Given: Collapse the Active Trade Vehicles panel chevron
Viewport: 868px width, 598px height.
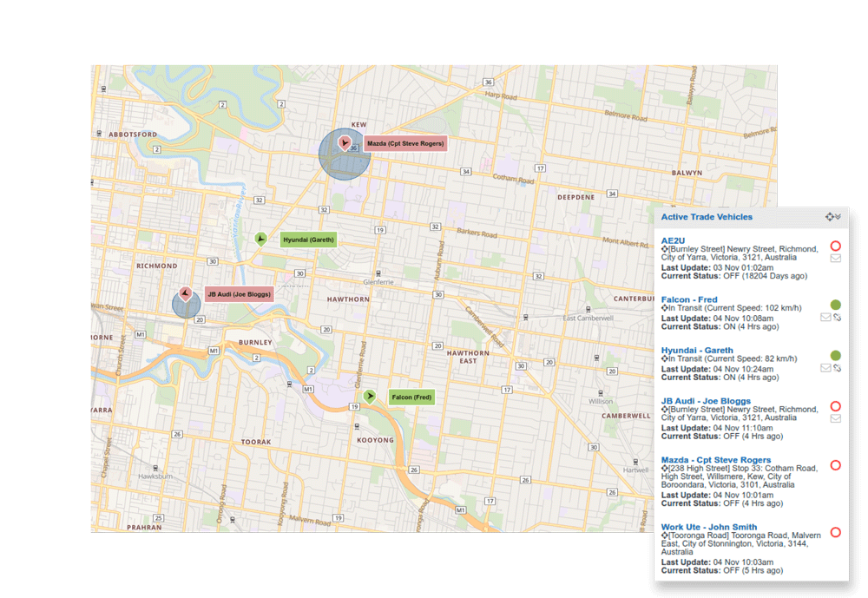Looking at the screenshot, I should pos(838,216).
